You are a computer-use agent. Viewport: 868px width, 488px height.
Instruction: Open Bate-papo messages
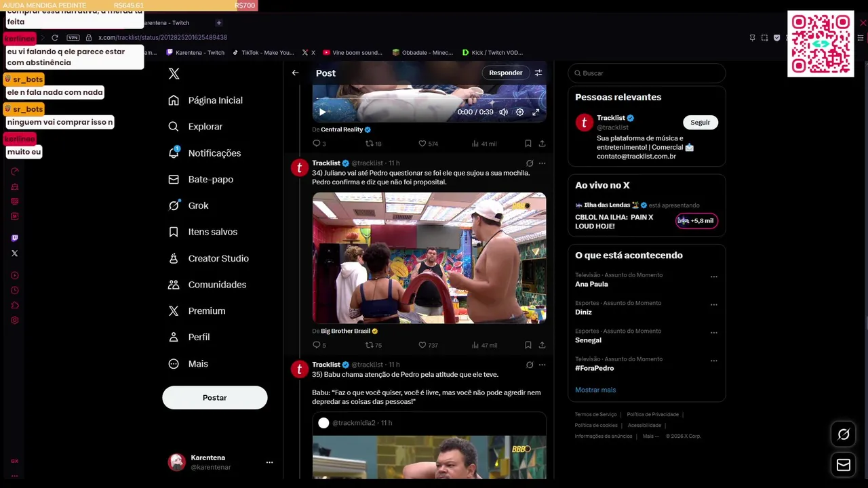coord(201,180)
